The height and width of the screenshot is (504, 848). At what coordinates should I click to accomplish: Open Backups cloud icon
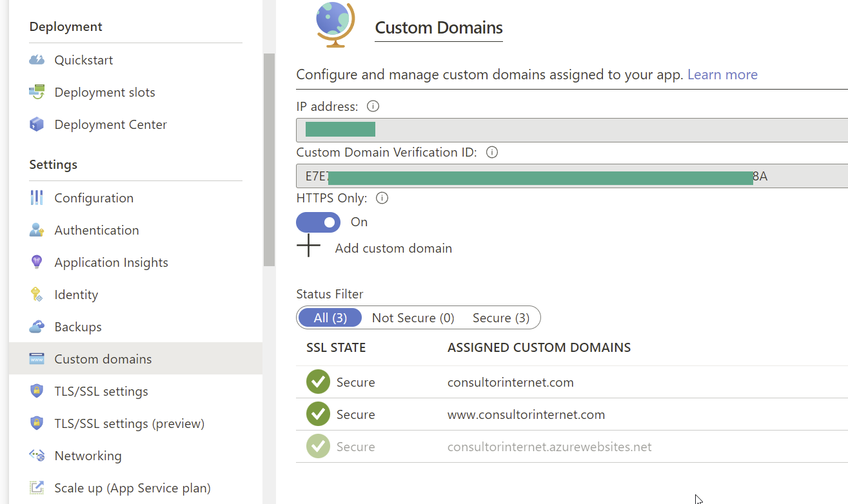pos(37,327)
